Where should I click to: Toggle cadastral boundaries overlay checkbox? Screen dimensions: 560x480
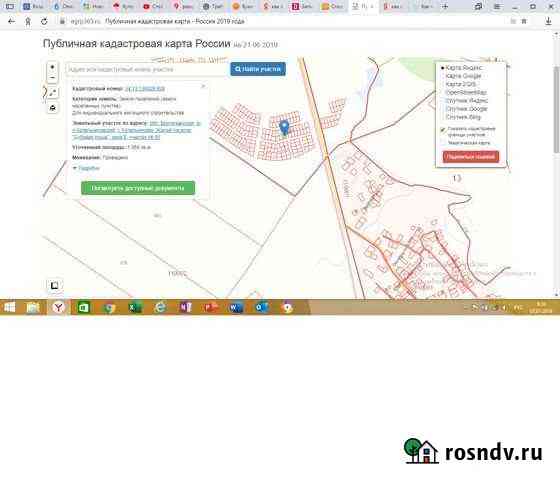coord(443,130)
